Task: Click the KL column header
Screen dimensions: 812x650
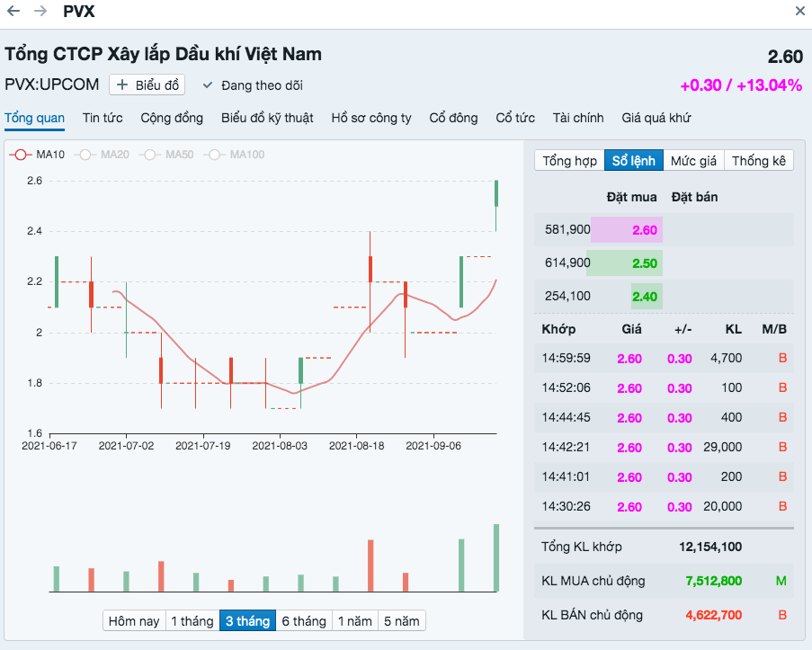Action: click(x=733, y=329)
